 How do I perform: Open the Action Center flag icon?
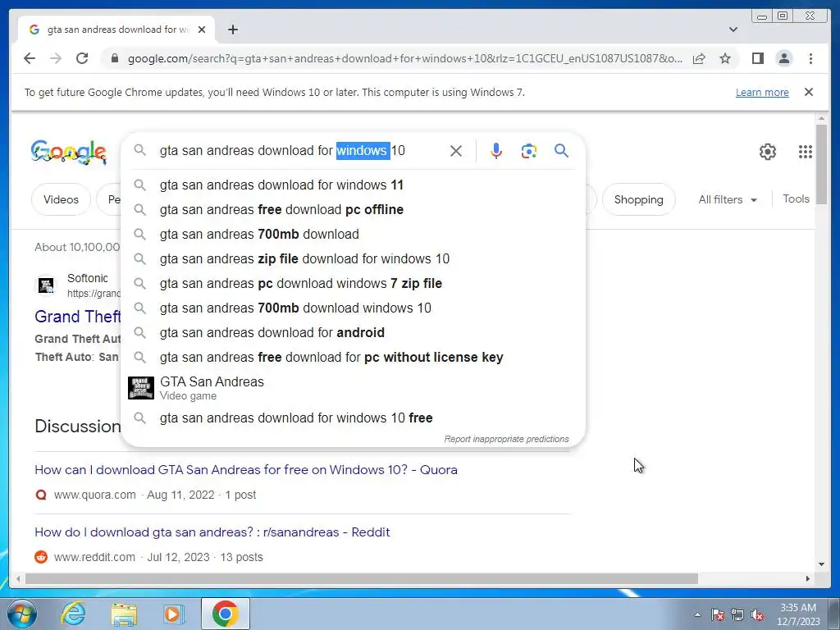(x=717, y=614)
